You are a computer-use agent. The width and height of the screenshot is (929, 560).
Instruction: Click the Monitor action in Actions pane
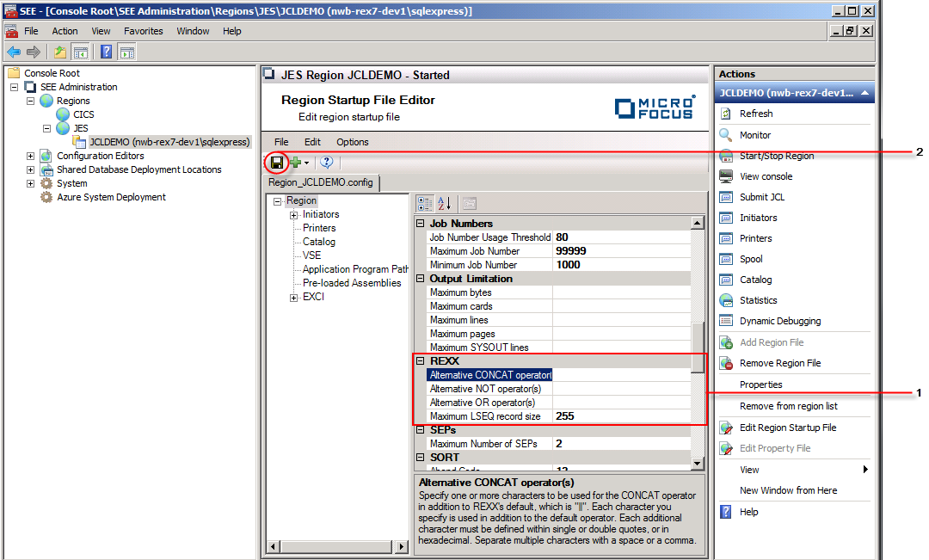click(x=754, y=135)
